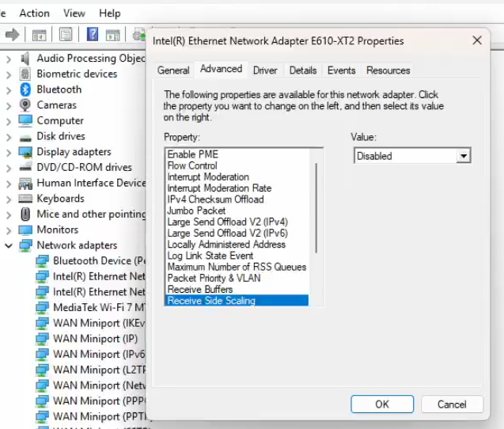Expand the Biometric devices node

[9, 74]
